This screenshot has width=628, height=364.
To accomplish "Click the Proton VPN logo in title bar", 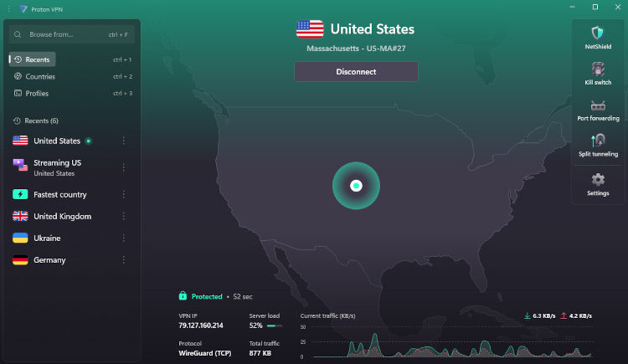I will (x=23, y=9).
